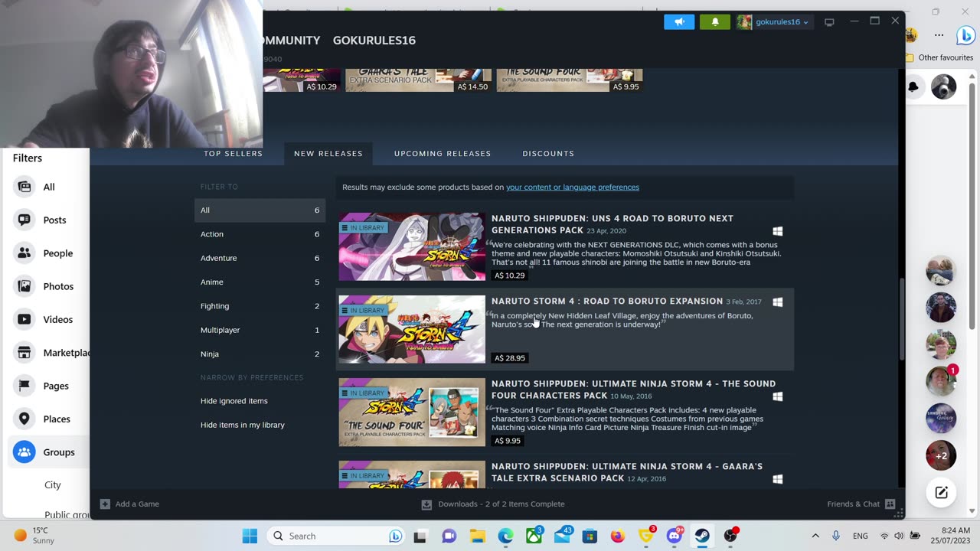The width and height of the screenshot is (980, 551).
Task: Click Windows icon on Next Generations Pack row
Action: 778,231
